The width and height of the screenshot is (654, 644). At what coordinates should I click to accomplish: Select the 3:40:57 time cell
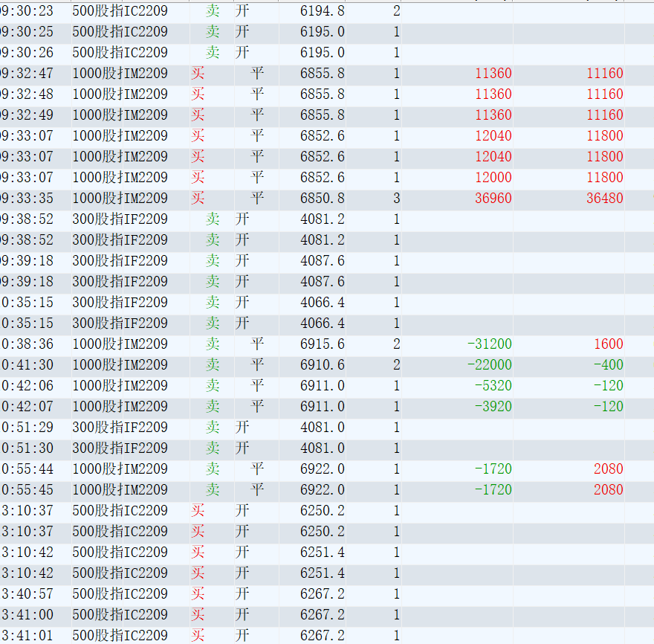(x=27, y=594)
